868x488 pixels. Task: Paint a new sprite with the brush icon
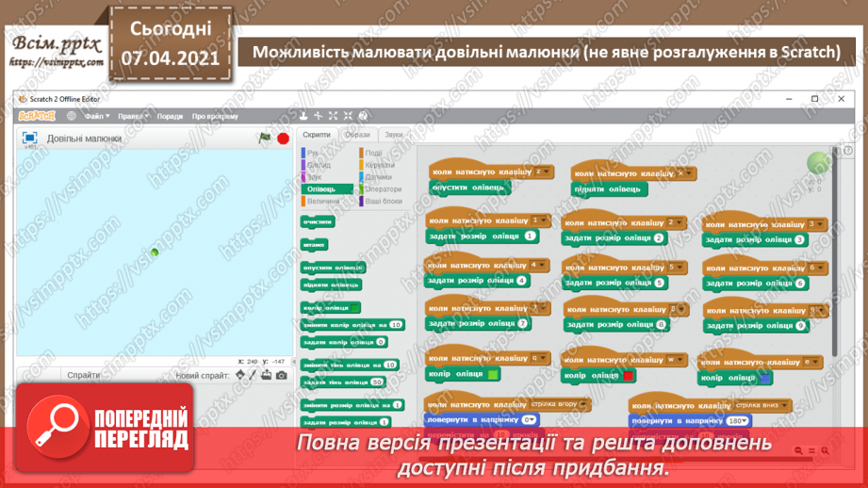click(253, 375)
